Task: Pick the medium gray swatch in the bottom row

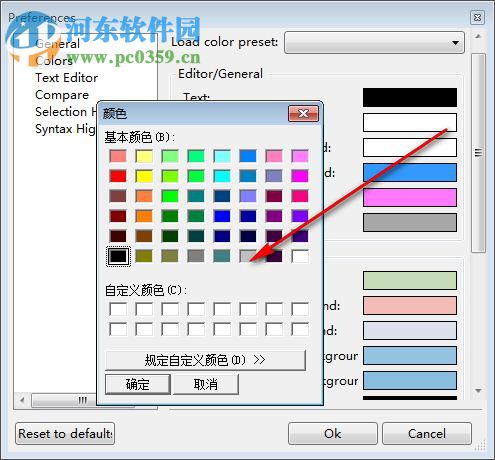Action: [196, 256]
